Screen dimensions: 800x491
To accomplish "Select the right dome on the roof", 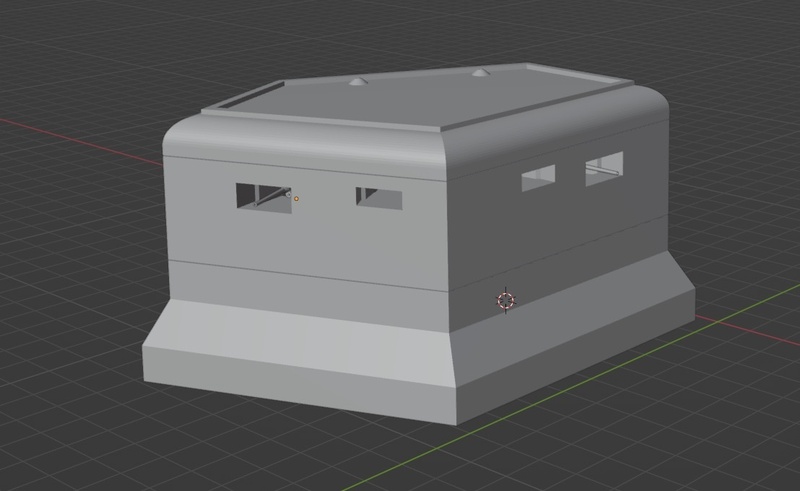I will [x=479, y=73].
